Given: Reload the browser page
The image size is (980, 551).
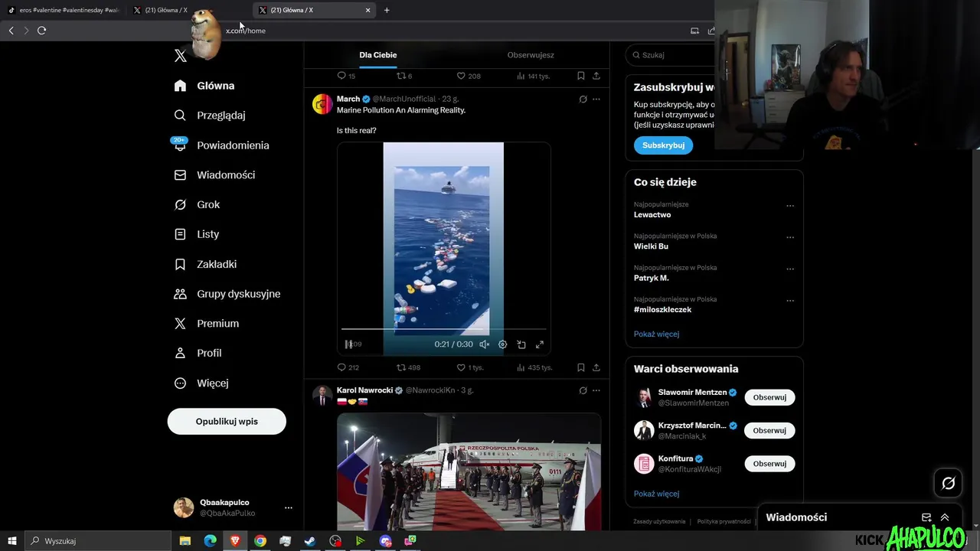Looking at the screenshot, I should coord(41,31).
